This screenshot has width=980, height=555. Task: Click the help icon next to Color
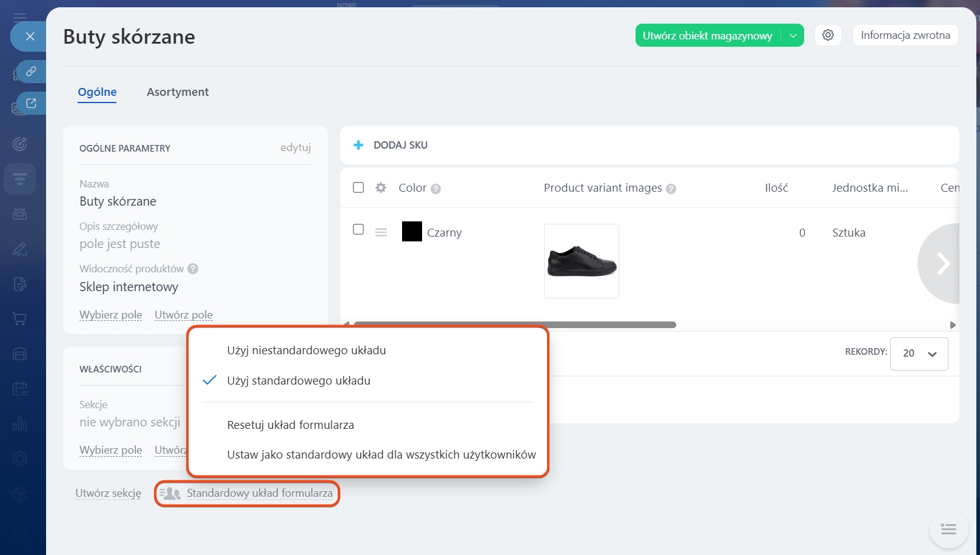[x=435, y=189]
